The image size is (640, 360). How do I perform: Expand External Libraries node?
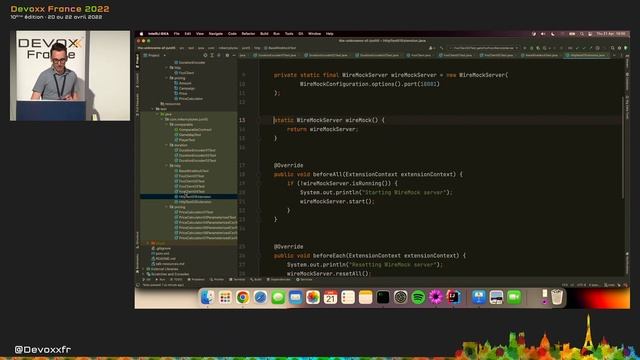click(x=144, y=269)
